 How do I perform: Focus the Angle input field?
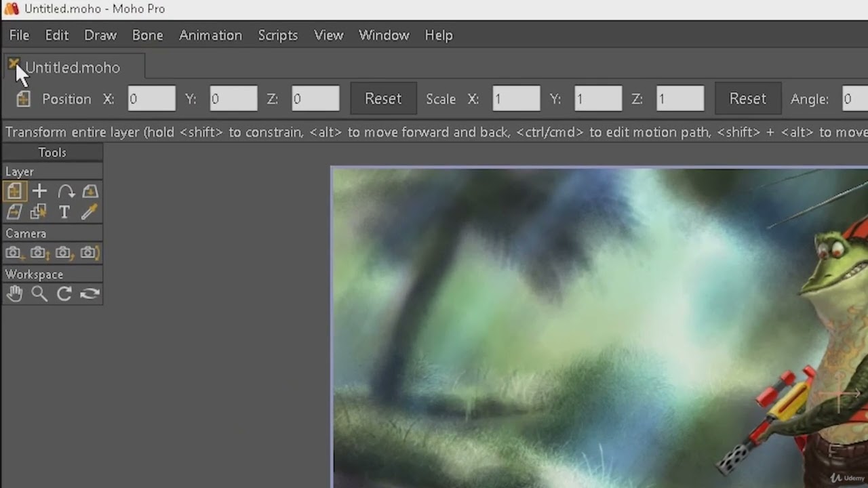point(854,99)
